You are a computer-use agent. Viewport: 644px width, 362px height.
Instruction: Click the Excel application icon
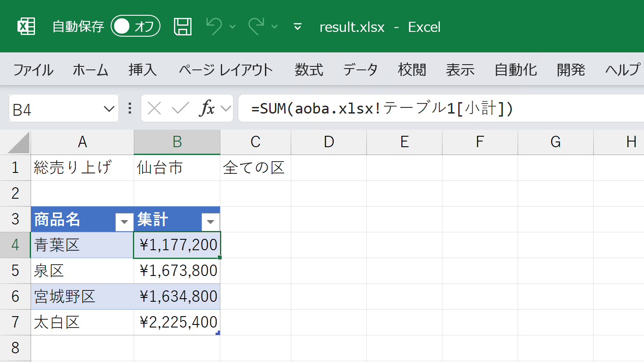(26, 27)
